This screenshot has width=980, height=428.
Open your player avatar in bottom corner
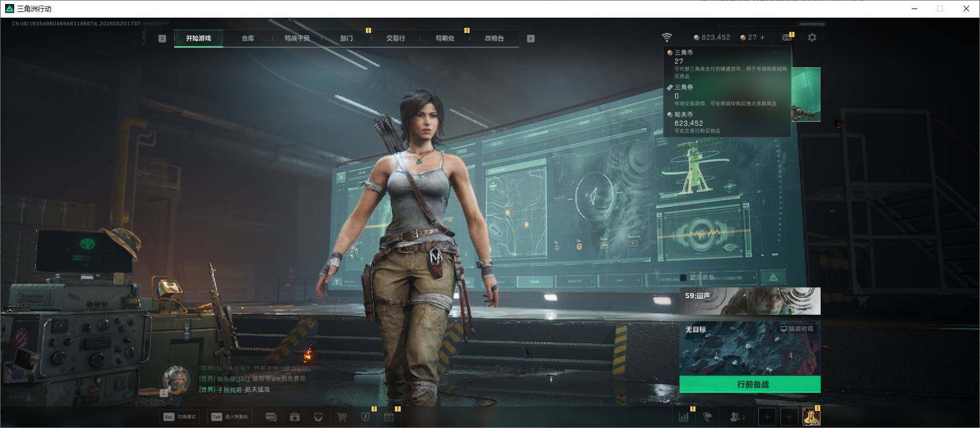(x=811, y=417)
